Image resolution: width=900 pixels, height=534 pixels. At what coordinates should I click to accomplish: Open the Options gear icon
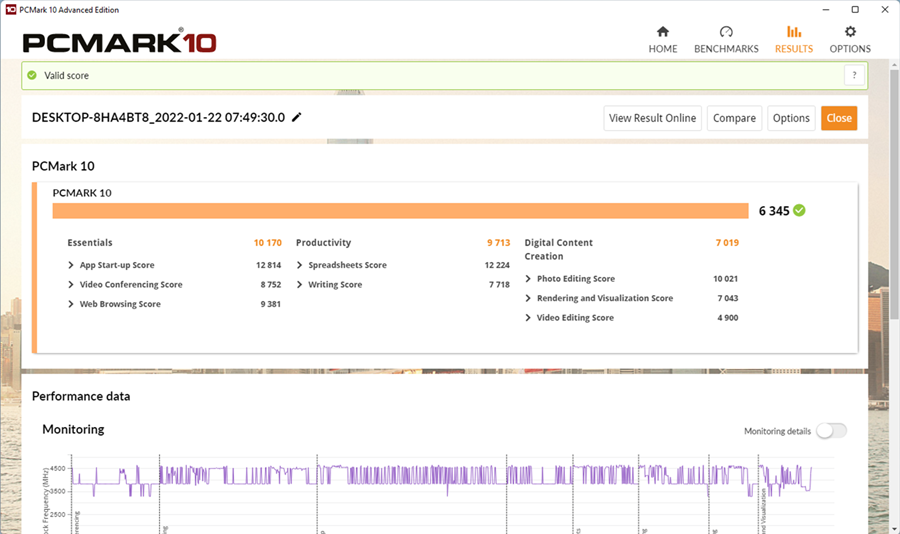[850, 32]
